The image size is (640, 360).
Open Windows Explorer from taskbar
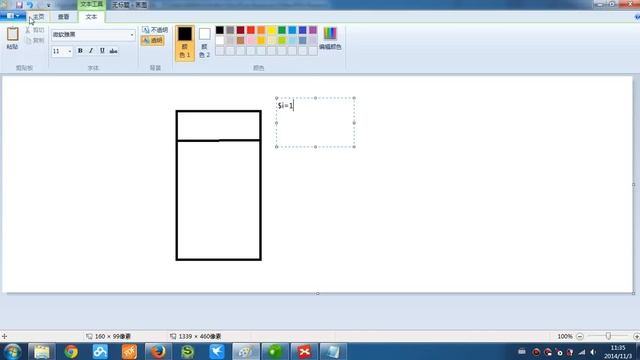coord(42,352)
